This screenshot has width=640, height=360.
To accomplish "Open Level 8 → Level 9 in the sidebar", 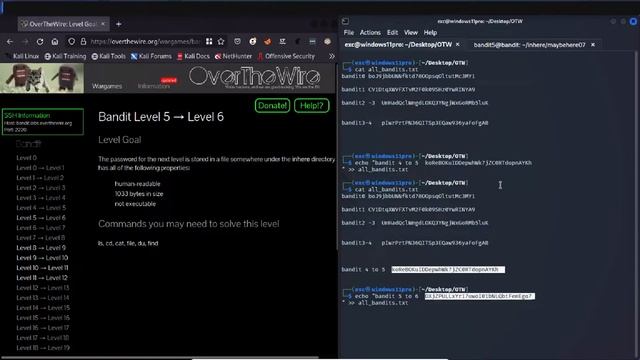I will (x=41, y=248).
